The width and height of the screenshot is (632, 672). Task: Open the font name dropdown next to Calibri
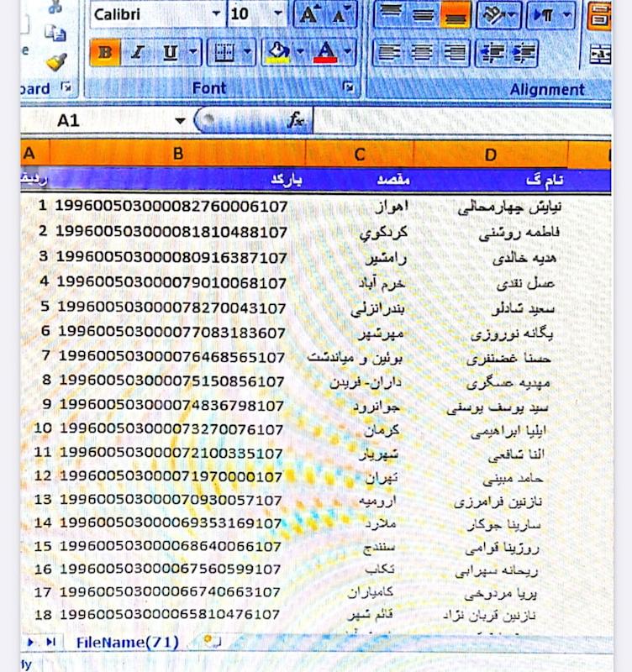(217, 13)
